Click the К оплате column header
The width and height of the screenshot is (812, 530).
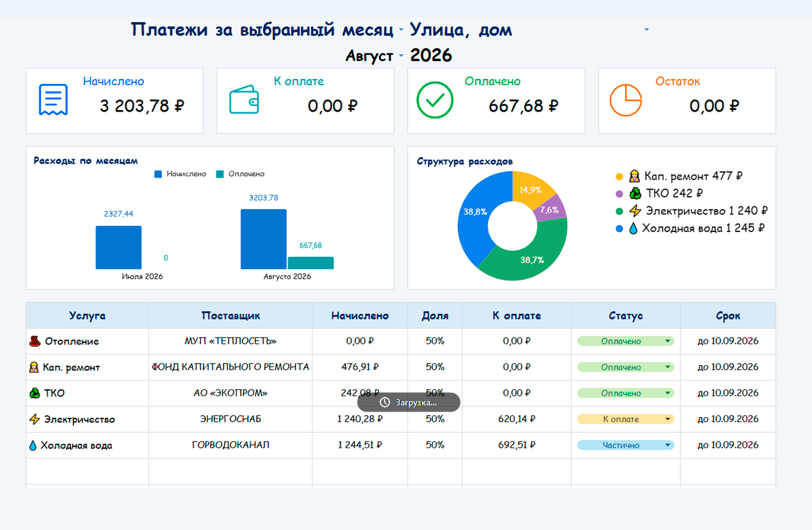(x=516, y=315)
